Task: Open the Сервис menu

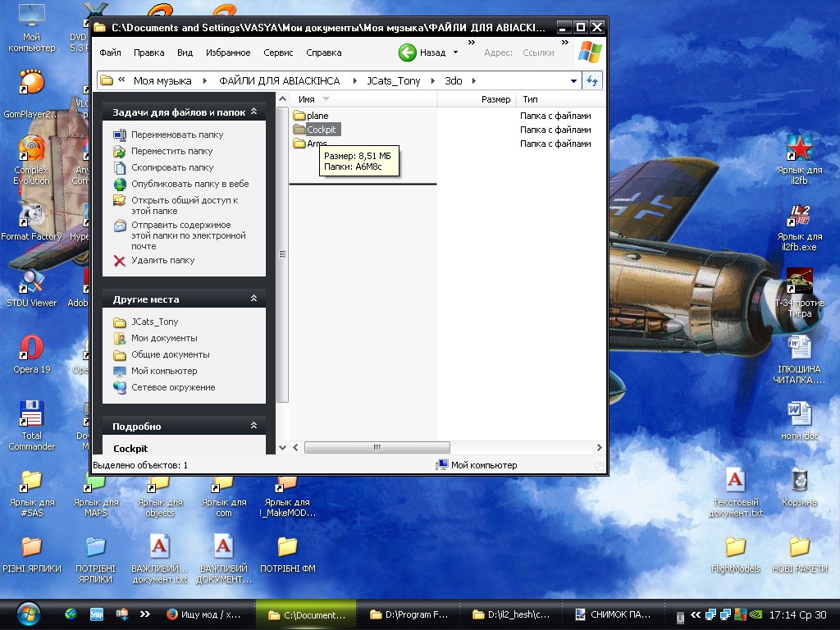Action: 278,52
